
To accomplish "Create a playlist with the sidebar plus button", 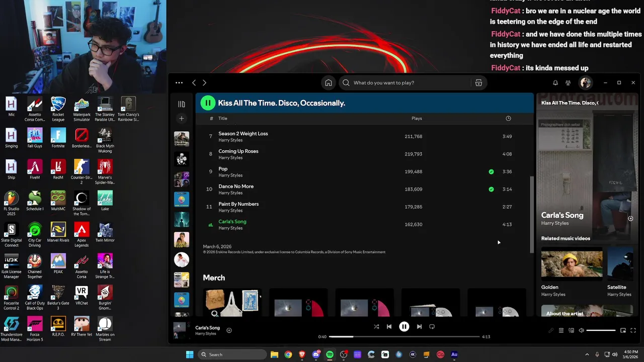I will coord(182,119).
